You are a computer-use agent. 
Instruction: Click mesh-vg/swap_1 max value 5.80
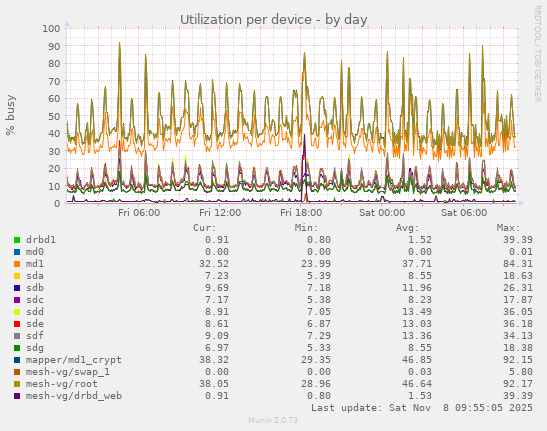521,372
